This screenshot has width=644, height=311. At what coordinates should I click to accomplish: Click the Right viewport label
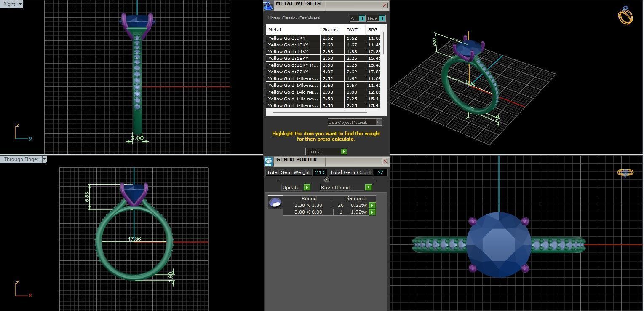click(9, 4)
